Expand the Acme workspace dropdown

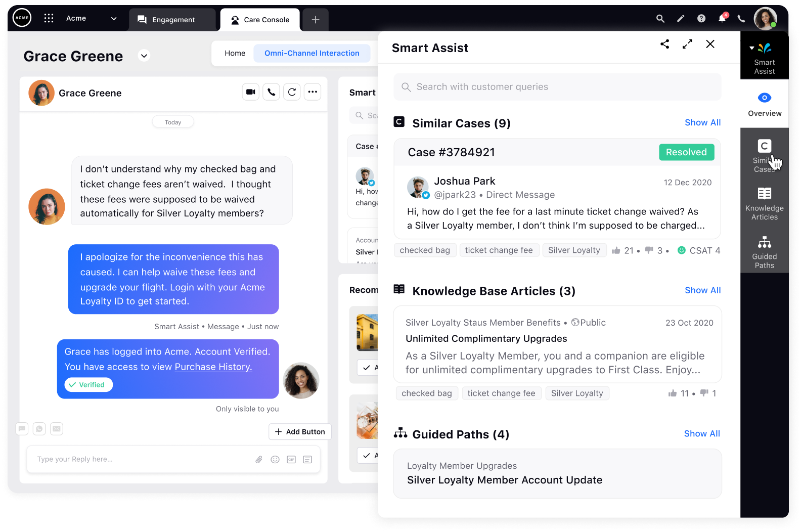coord(114,19)
